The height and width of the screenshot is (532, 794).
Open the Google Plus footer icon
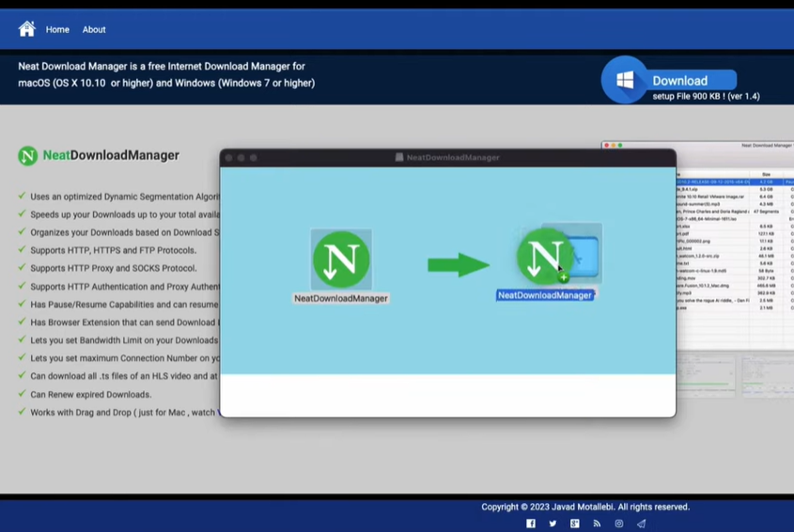pos(575,524)
